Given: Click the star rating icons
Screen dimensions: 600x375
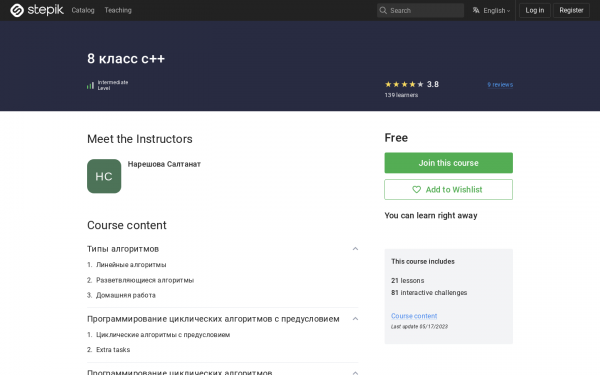Looking at the screenshot, I should (404, 84).
